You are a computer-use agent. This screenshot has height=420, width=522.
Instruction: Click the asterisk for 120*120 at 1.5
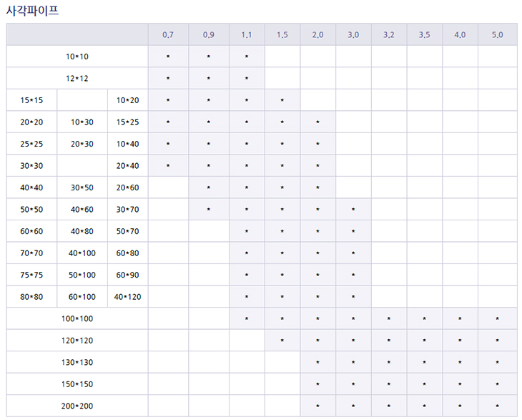282,341
